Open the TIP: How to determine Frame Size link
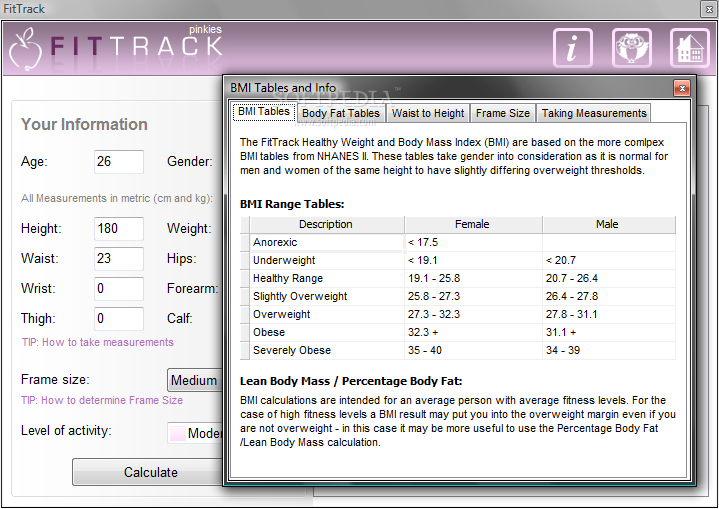719x509 pixels. (102, 400)
